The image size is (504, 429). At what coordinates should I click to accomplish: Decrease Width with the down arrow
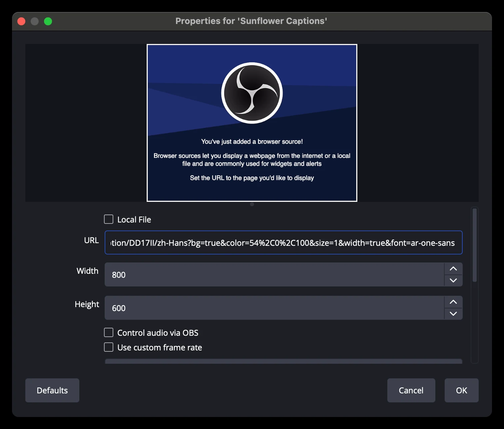(453, 280)
